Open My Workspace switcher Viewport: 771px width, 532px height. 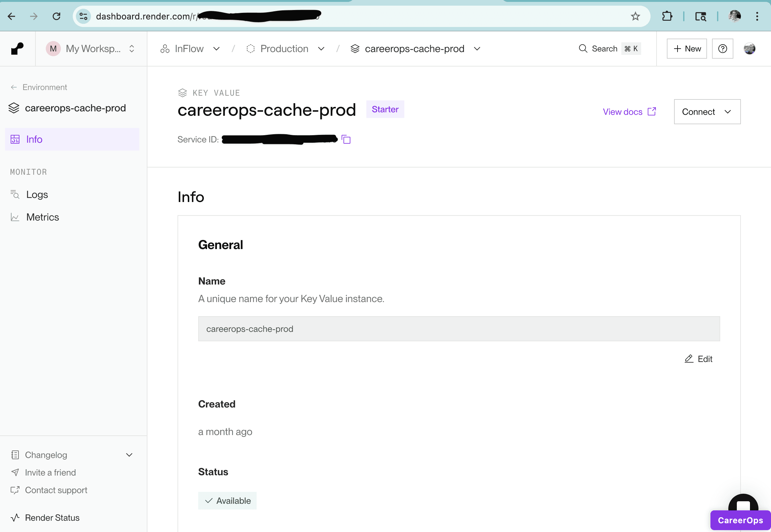coord(91,49)
